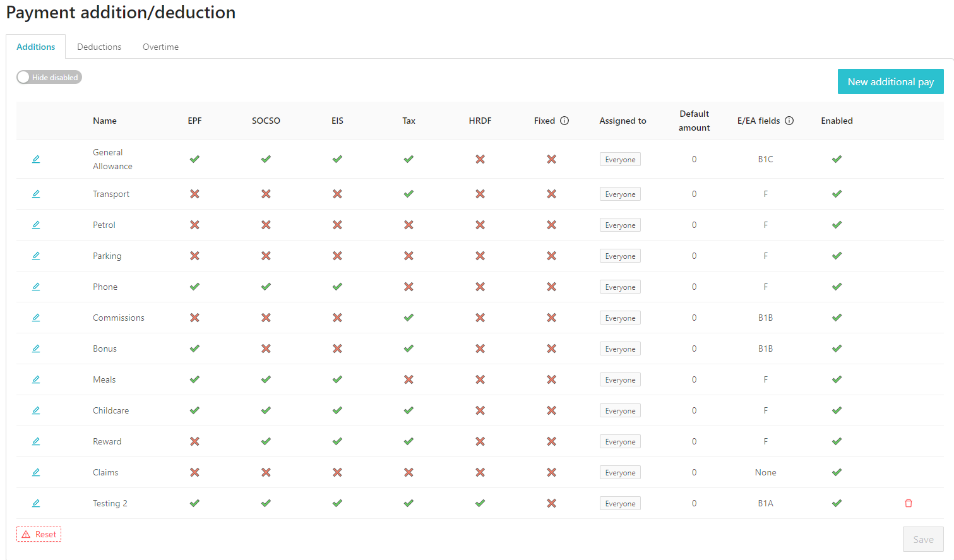The width and height of the screenshot is (954, 560).
Task: Delete Testing 2 with the trash icon
Action: point(909,503)
